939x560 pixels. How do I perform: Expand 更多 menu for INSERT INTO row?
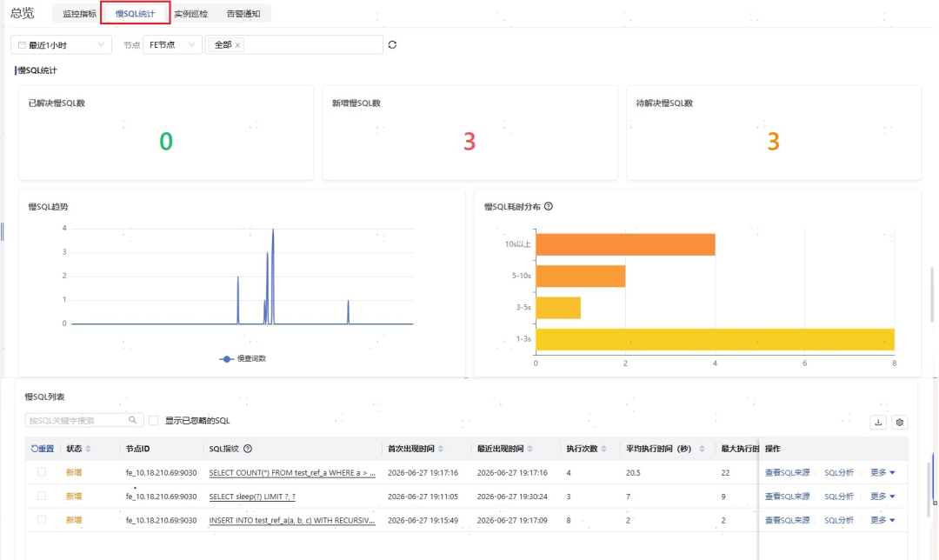pyautogui.click(x=882, y=520)
